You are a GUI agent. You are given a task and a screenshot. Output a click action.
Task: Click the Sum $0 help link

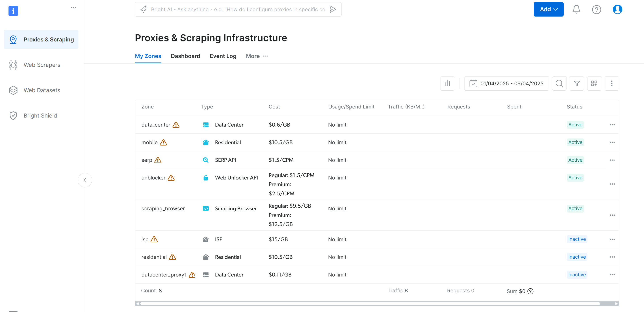[530, 291]
